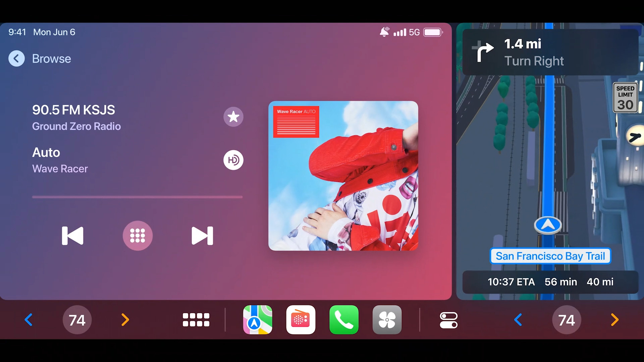
Task: Go back using the Browse chevron
Action: tap(16, 59)
